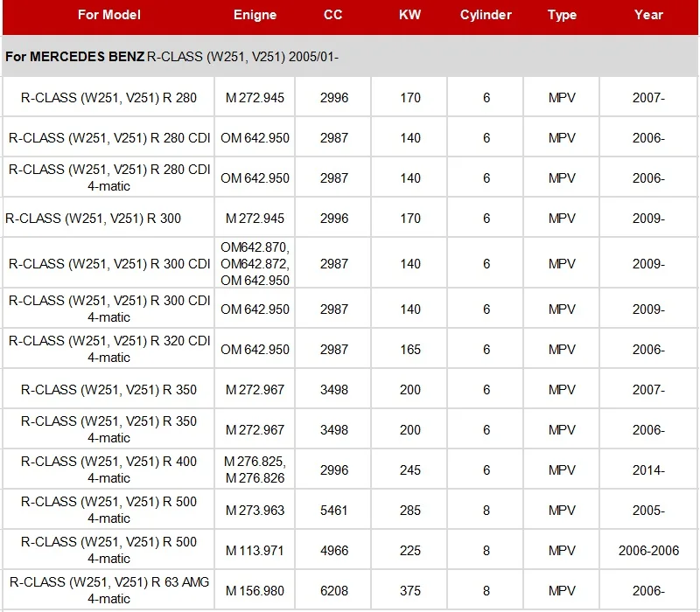Click KW value '170' in the R 280 row
This screenshot has height=612, width=700.
coord(410,97)
